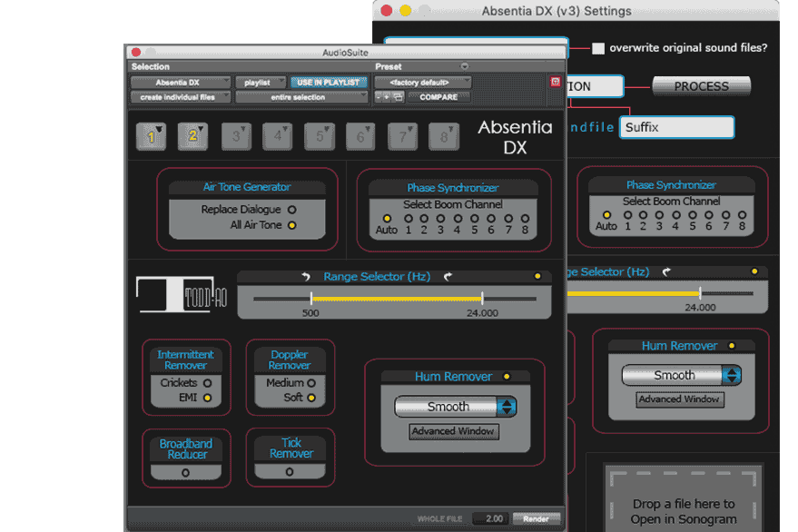Image resolution: width=798 pixels, height=532 pixels.
Task: Open Settings window Hum Remover Smooth dropdown
Action: point(682,375)
